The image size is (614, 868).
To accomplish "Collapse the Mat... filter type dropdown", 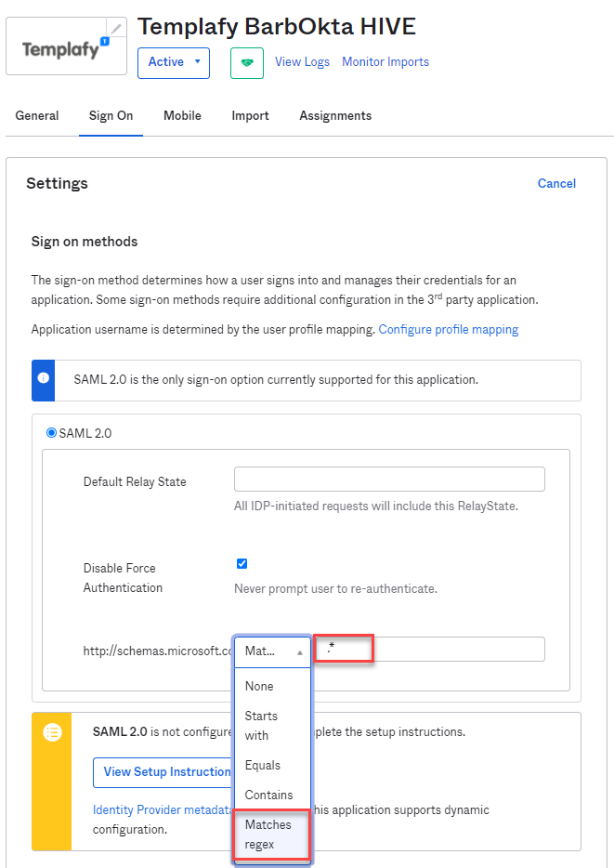I will 273,651.
